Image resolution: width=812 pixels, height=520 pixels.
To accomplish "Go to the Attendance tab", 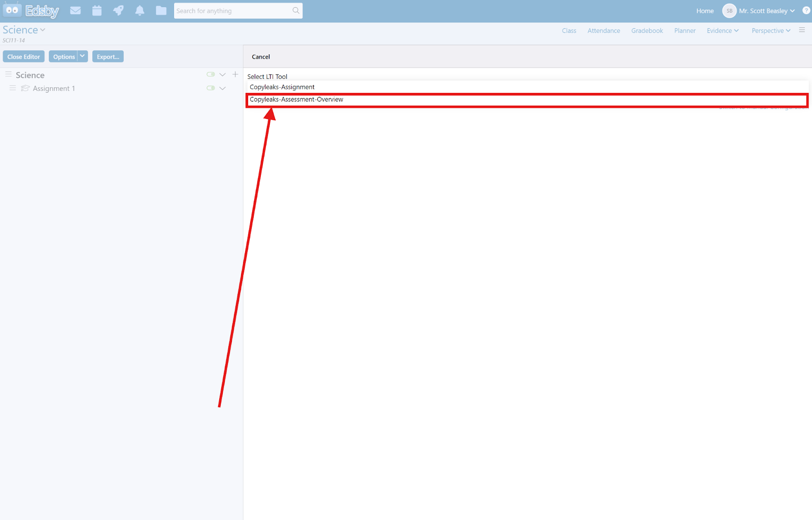I will pos(603,30).
